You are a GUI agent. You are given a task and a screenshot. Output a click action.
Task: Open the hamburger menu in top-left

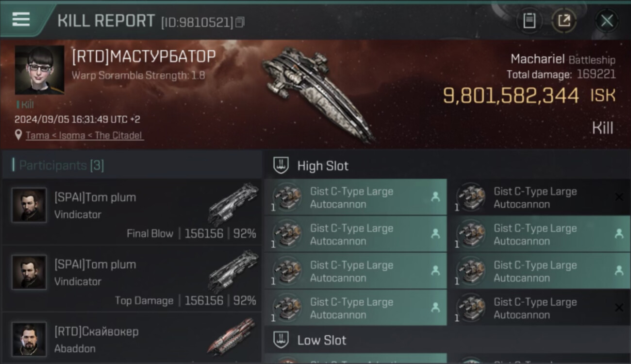pos(21,19)
